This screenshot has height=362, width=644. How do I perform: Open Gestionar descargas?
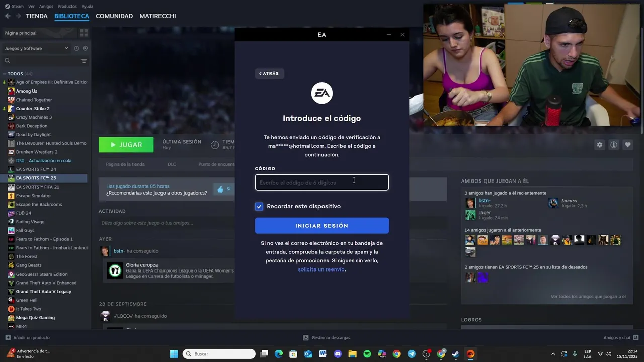[327, 338]
